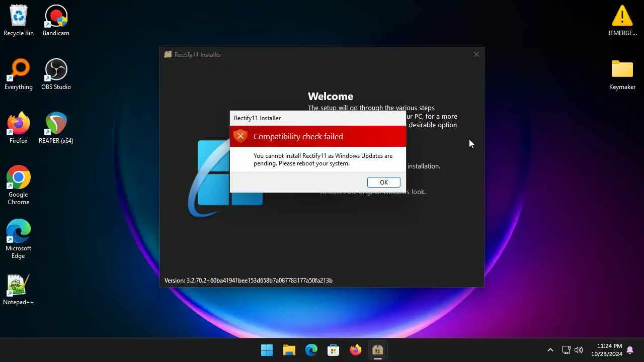Select the Firefox desktop shortcut
This screenshot has height=362, width=644.
coord(19,128)
